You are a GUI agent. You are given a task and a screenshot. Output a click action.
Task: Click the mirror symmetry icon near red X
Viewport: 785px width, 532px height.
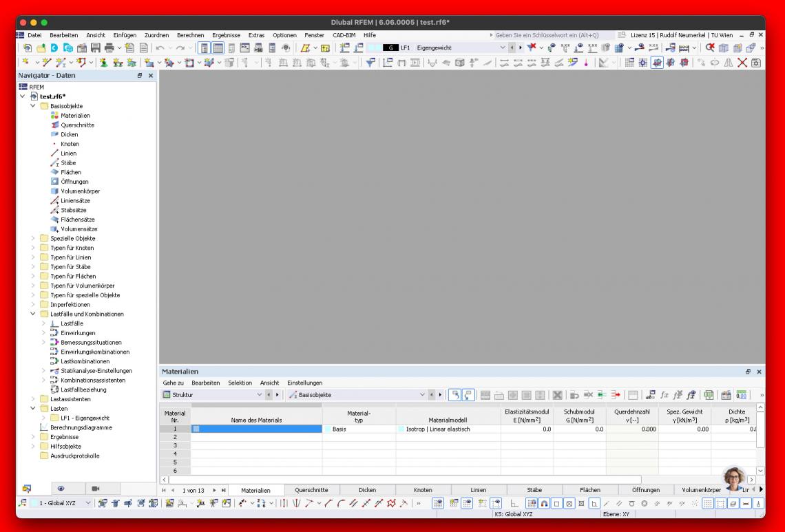[x=729, y=63]
